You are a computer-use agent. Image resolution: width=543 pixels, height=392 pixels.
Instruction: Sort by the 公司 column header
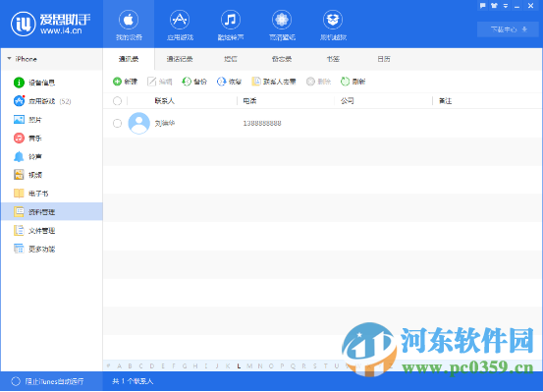pos(347,101)
